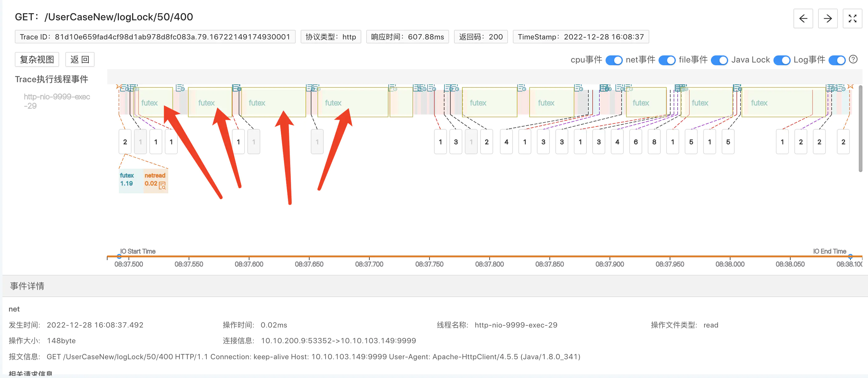Click the help question mark icon
Viewport: 868px width, 378px height.
pos(853,59)
